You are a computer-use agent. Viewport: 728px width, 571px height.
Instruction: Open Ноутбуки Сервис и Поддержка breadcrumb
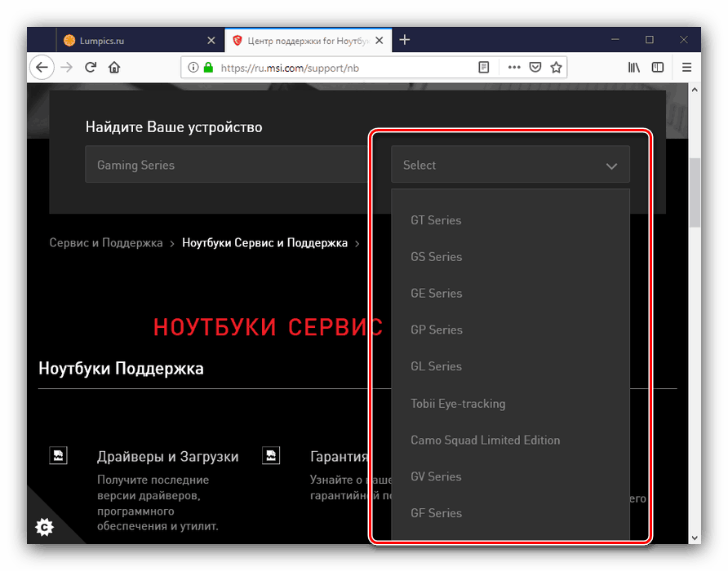(264, 243)
